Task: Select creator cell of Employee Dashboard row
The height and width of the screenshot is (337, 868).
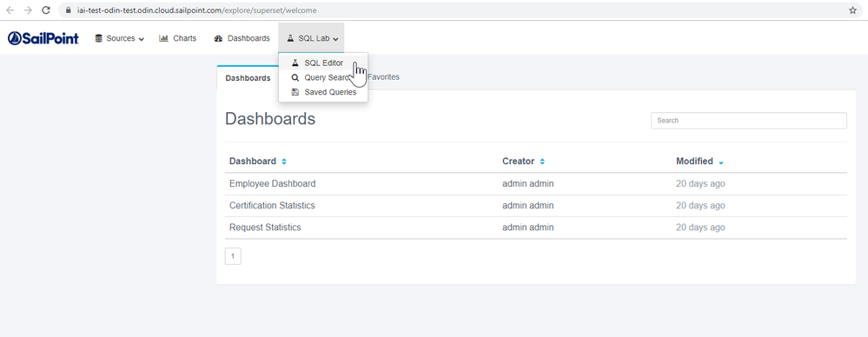Action: tap(527, 184)
